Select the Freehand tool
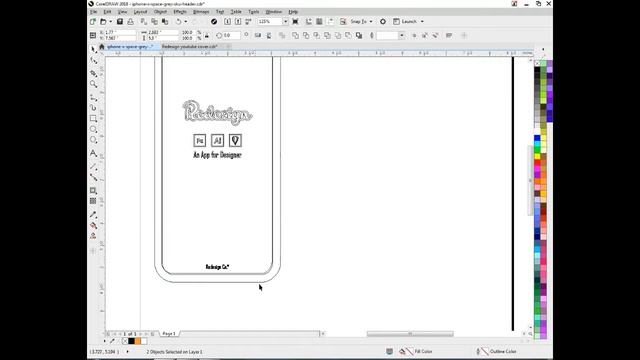Viewport: 640px width, 360px height. (93, 98)
